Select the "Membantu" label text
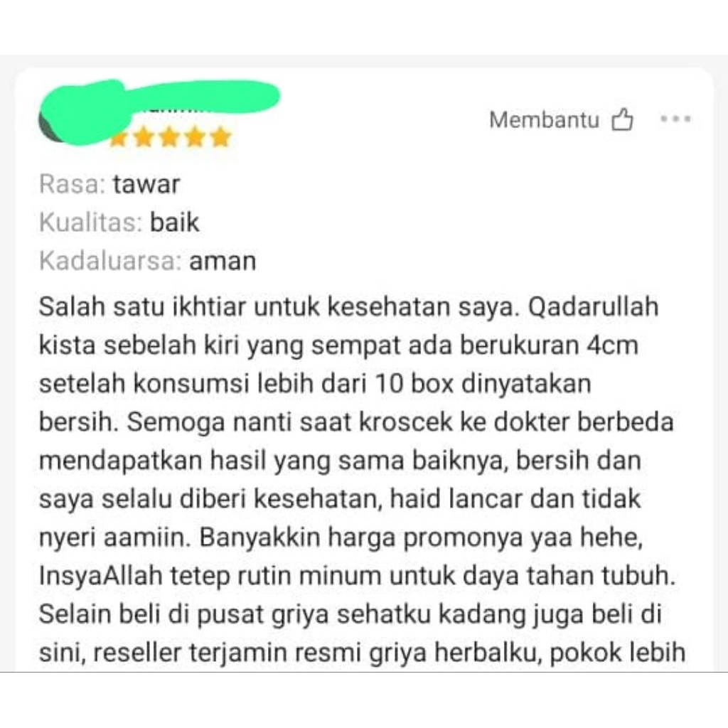Screen dimensions: 728x728 544,119
